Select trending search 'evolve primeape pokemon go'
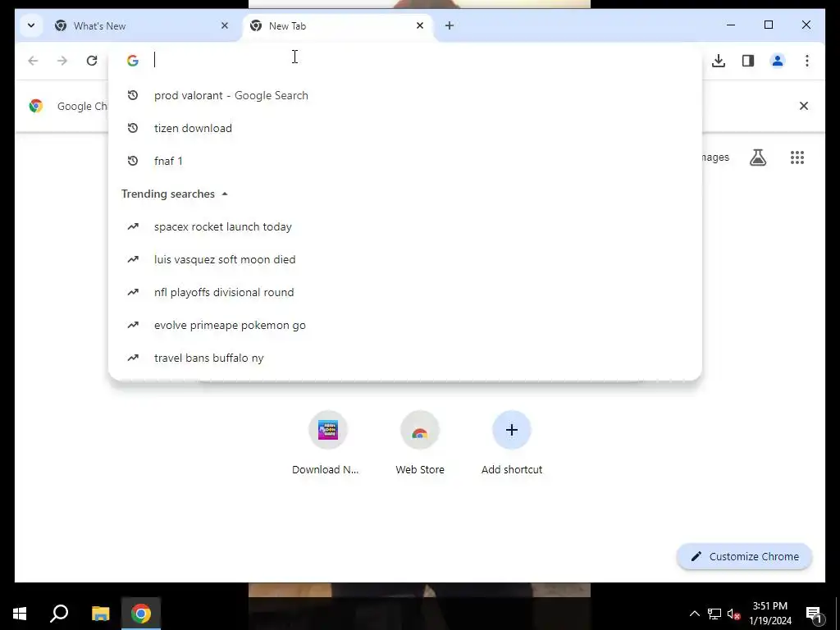The image size is (840, 630). [x=405, y=325]
